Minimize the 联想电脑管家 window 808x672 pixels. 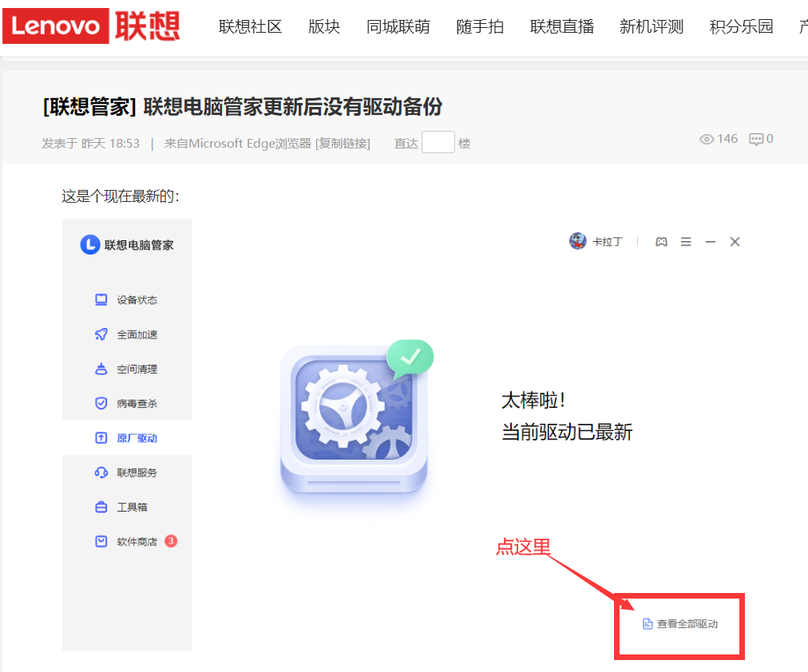pos(711,242)
